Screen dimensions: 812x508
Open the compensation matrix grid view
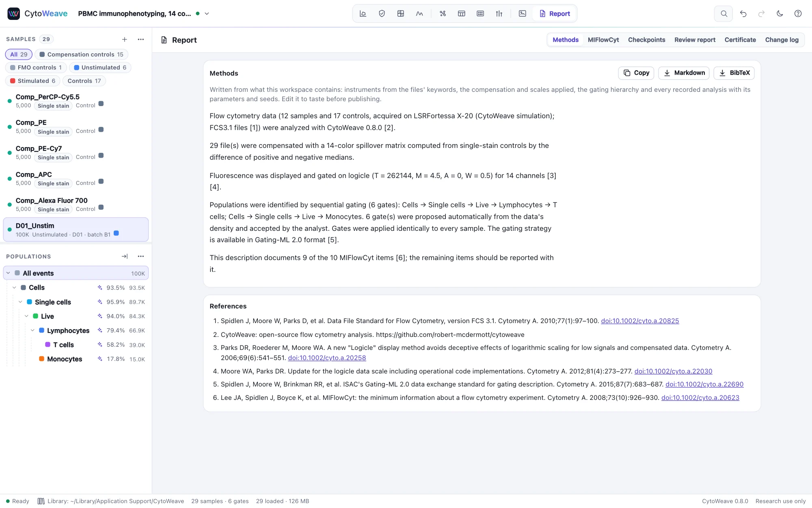click(401, 13)
